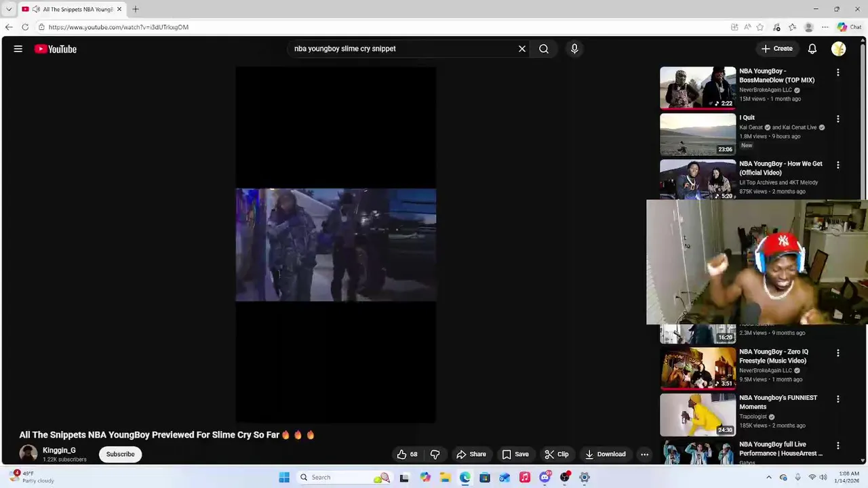Show hidden system tray icons chevron
868x488 pixels.
(769, 477)
